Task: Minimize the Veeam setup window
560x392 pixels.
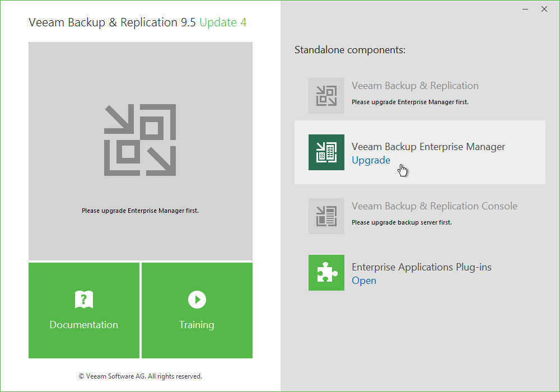Action: tap(525, 10)
